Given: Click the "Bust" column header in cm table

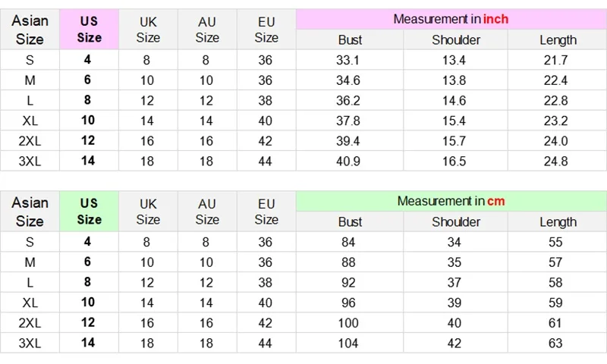Looking at the screenshot, I should (x=349, y=222).
